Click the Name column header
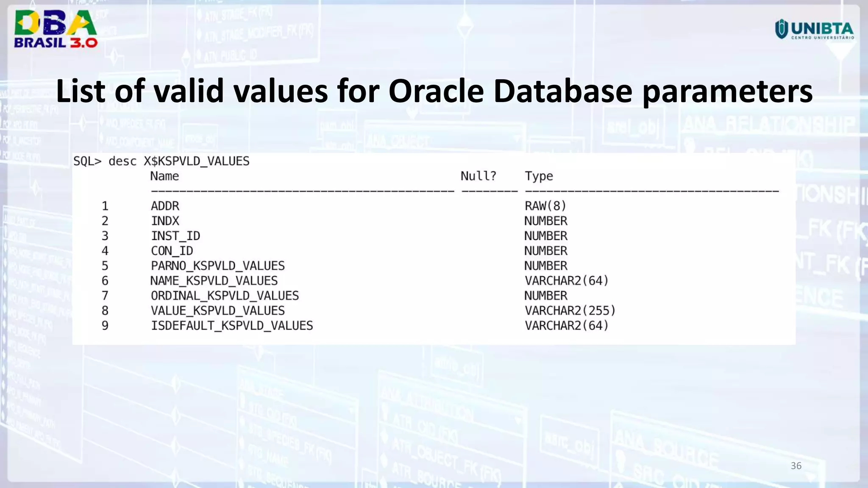Viewport: 868px width, 488px height. pyautogui.click(x=164, y=176)
